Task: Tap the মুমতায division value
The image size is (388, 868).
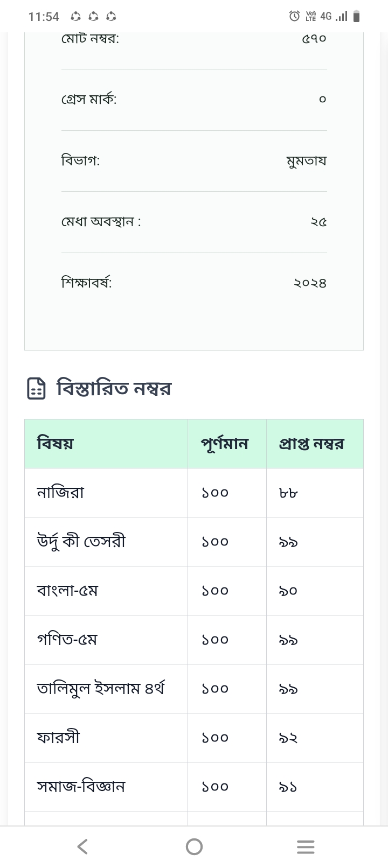Action: click(306, 161)
